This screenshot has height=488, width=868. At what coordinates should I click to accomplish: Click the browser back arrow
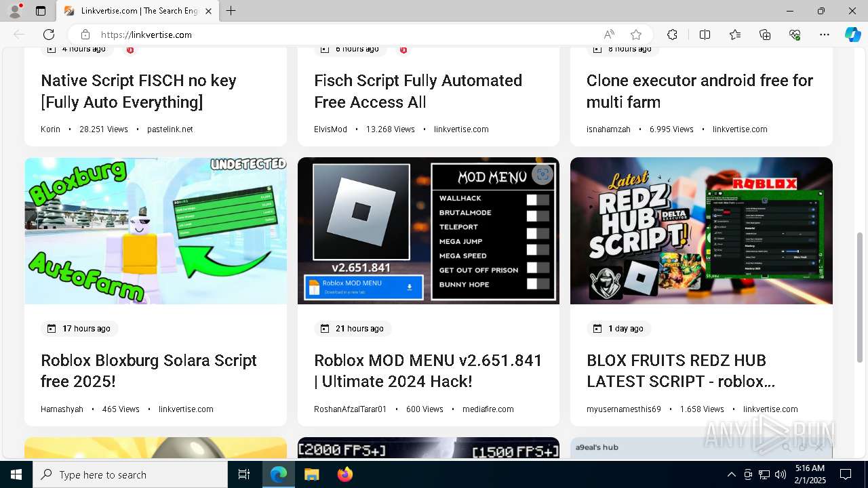click(19, 35)
